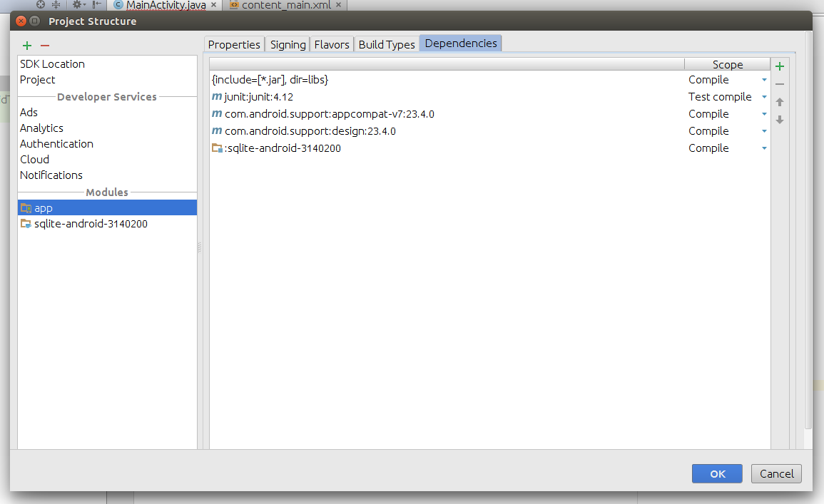Expand scope dropdown for sqlite-android-3140200 dependency
This screenshot has width=824, height=504.
coord(764,148)
